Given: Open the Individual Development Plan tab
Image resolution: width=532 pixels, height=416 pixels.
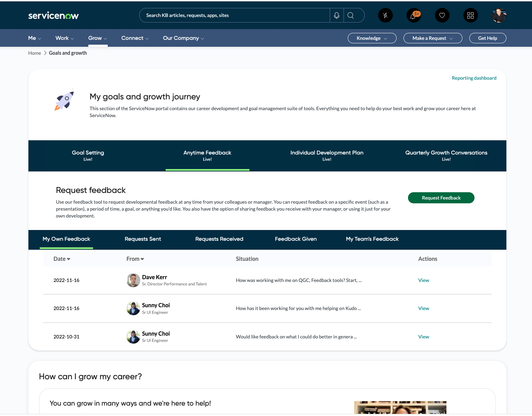Looking at the screenshot, I should (327, 156).
